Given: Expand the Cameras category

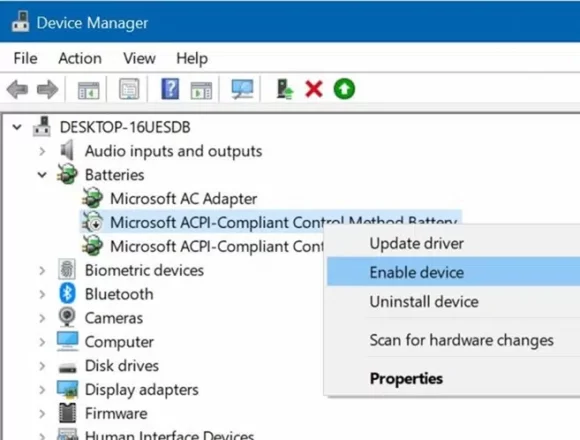Looking at the screenshot, I should pos(42,318).
